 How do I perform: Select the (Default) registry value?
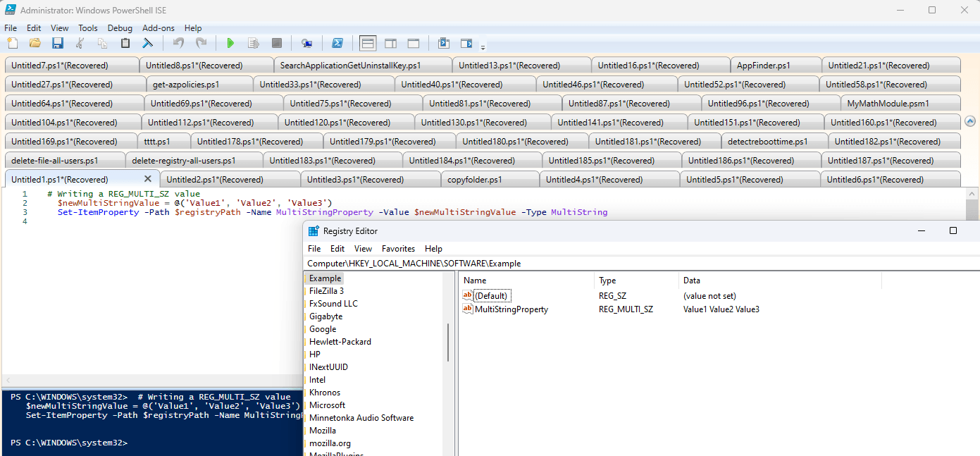coord(486,296)
